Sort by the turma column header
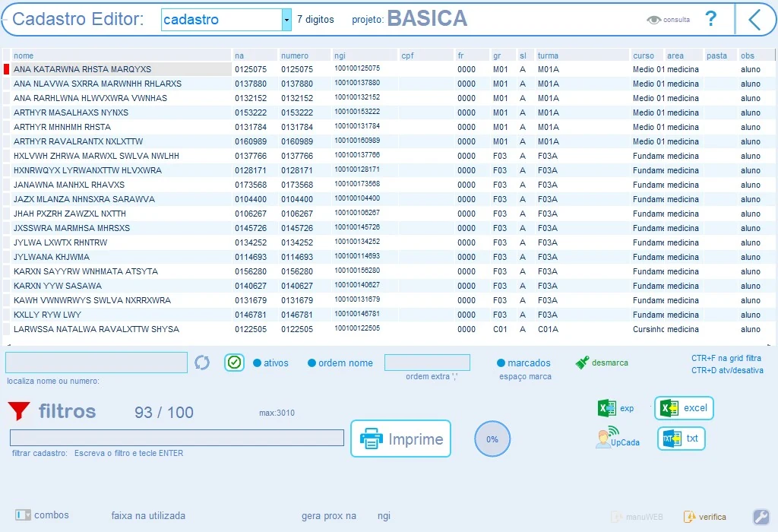The image size is (778, 532). 548,55
